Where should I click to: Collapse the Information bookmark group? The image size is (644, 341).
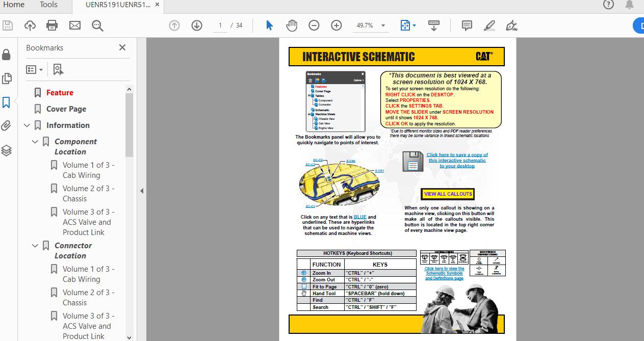27,125
